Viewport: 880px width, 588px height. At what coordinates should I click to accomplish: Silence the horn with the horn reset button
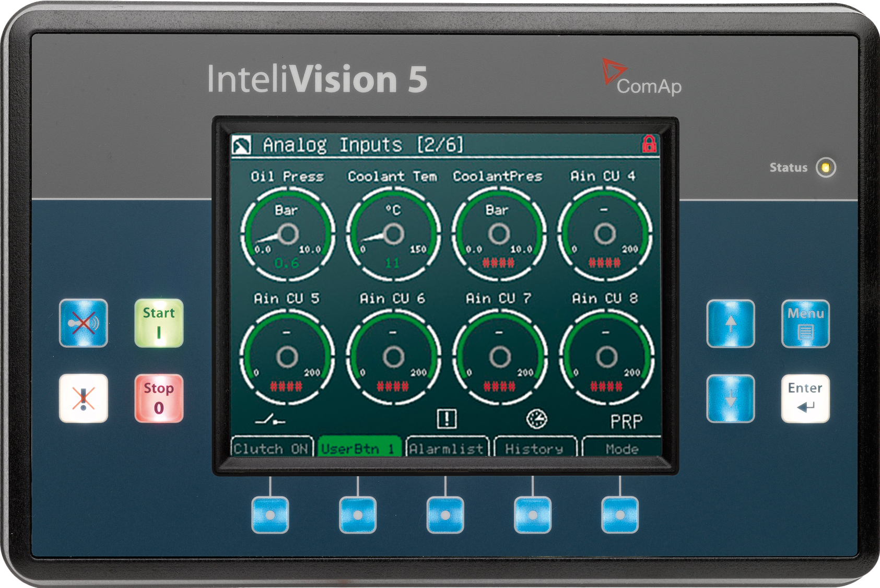84,323
